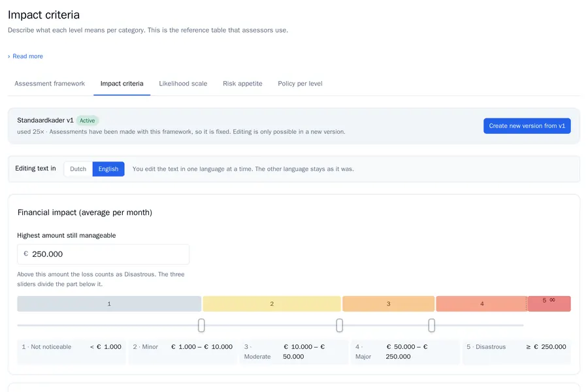Click the salmon level 4 color band
The width and height of the screenshot is (588, 392).
pyautogui.click(x=482, y=304)
